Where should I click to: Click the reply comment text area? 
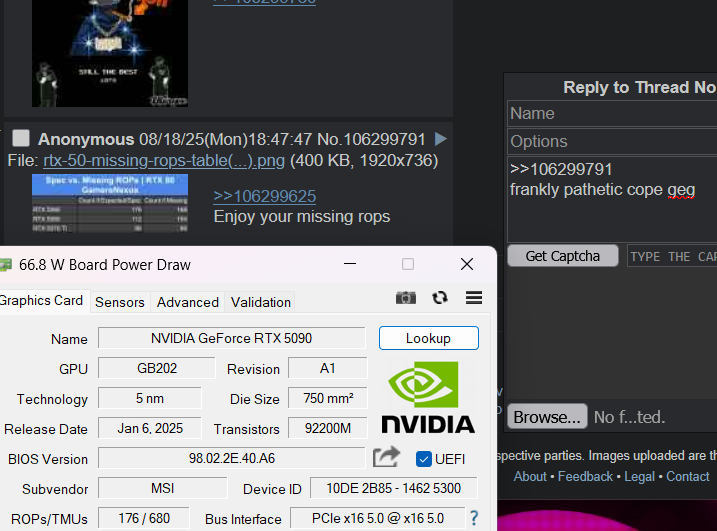[x=612, y=199]
